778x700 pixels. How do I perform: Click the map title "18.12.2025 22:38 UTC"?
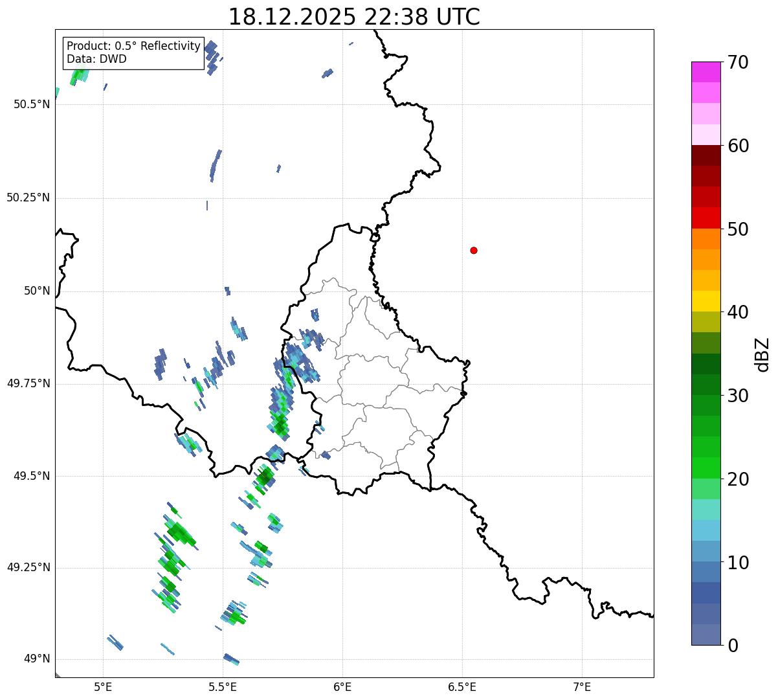click(354, 17)
